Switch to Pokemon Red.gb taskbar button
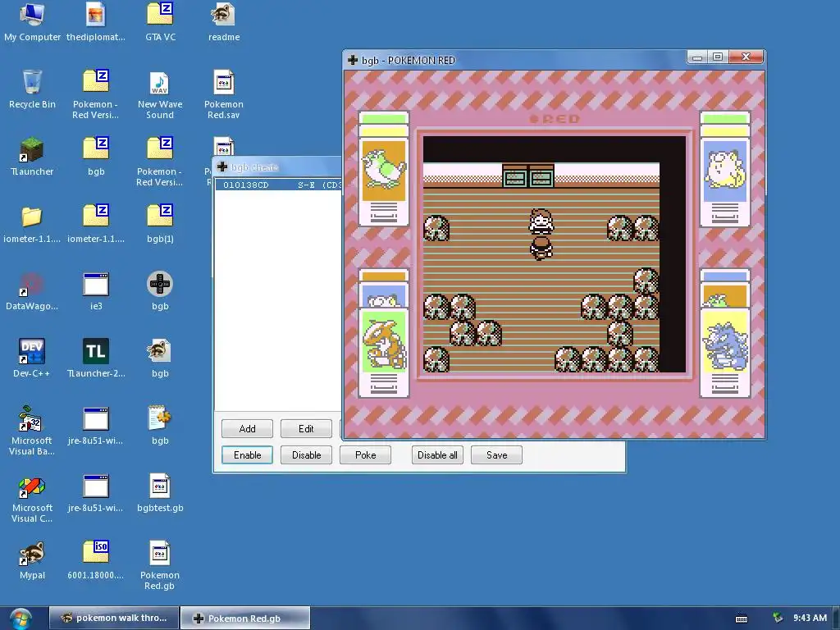 (244, 618)
